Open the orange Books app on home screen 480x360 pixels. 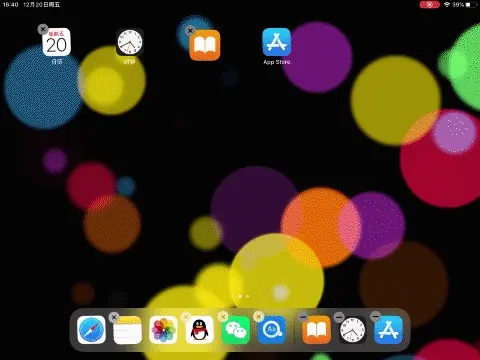point(205,45)
